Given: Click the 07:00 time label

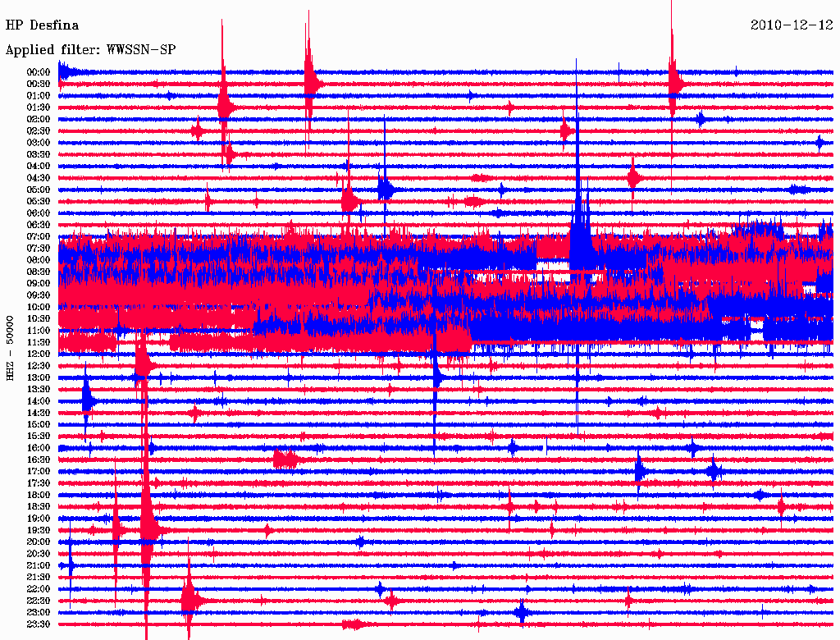Looking at the screenshot, I should click(x=39, y=236).
